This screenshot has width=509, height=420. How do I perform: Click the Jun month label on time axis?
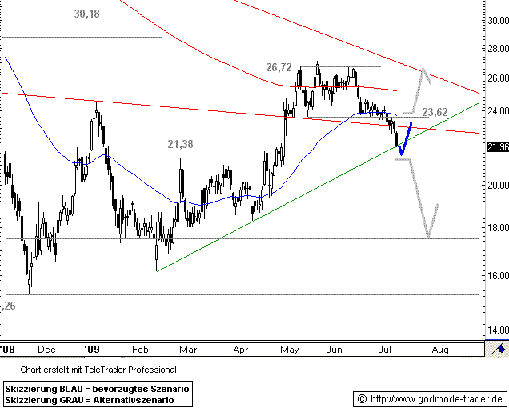click(x=334, y=350)
